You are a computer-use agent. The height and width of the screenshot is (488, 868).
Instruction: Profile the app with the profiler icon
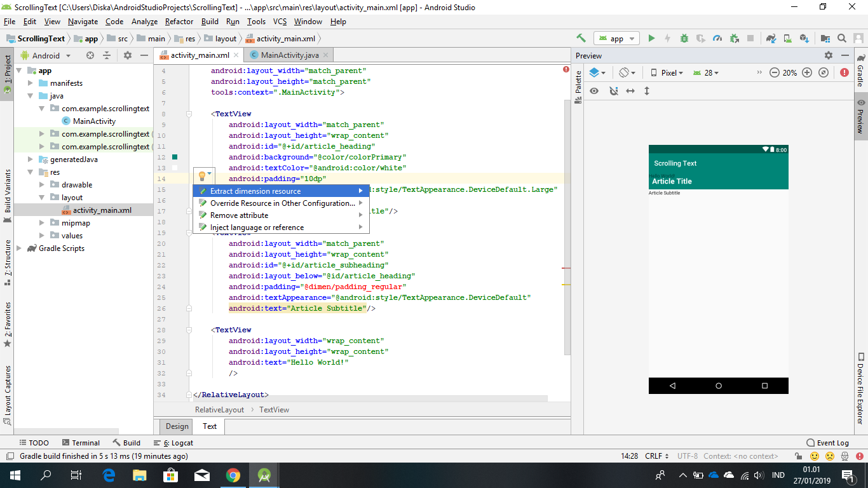point(717,38)
